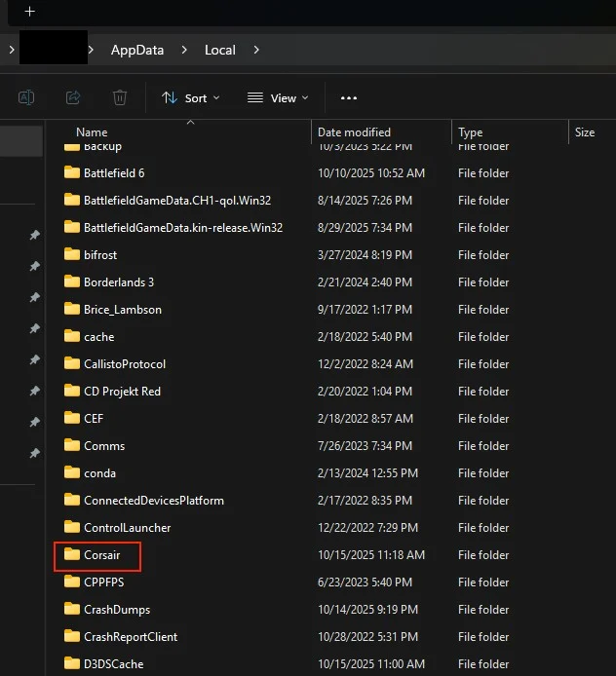The width and height of the screenshot is (616, 676).
Task: Click the Share icon in the toolbar
Action: pos(73,97)
